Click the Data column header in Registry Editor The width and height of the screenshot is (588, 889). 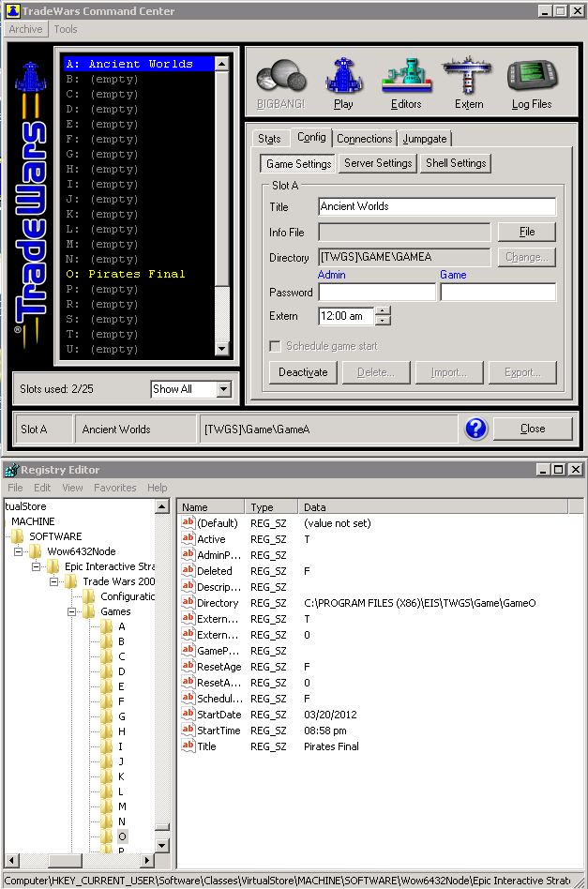[x=434, y=507]
